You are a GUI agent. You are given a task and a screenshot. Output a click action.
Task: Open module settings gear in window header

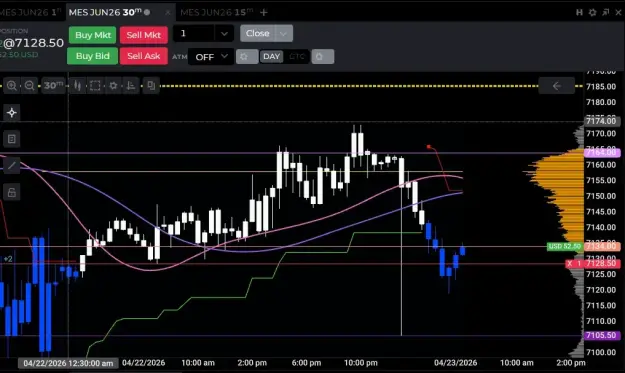[x=592, y=12]
